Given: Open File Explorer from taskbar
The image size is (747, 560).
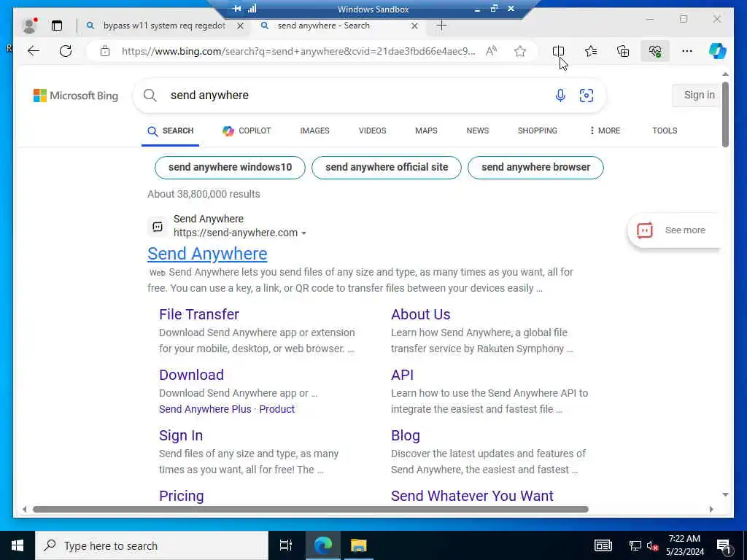Looking at the screenshot, I should [359, 545].
